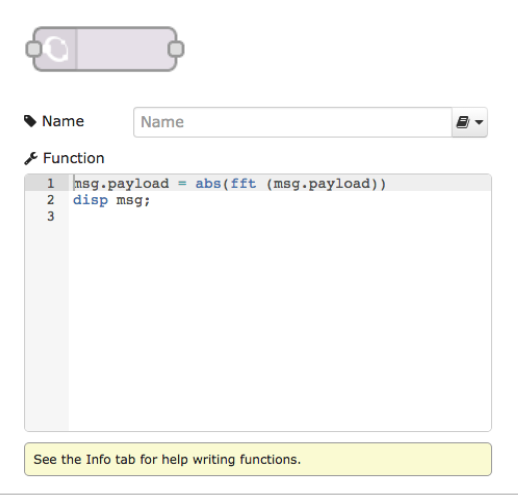The image size is (518, 501).
Task: Select line number 1 in the gutter
Action: [x=50, y=183]
